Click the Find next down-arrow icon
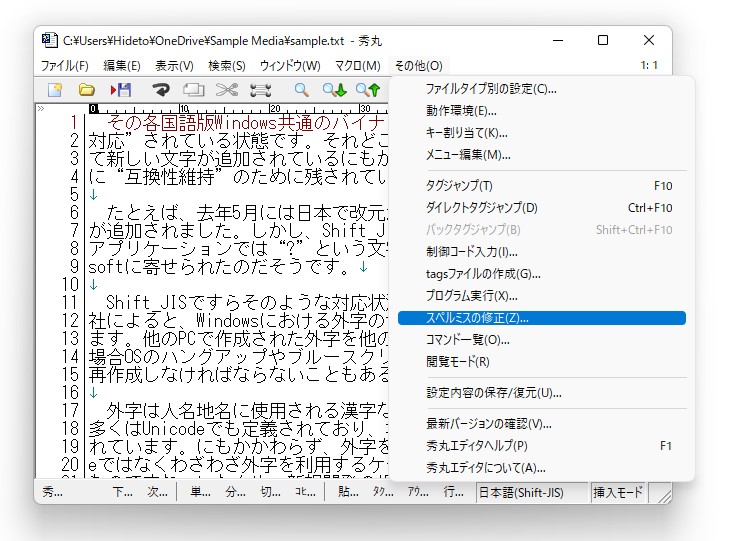The width and height of the screenshot is (730, 541). (335, 89)
